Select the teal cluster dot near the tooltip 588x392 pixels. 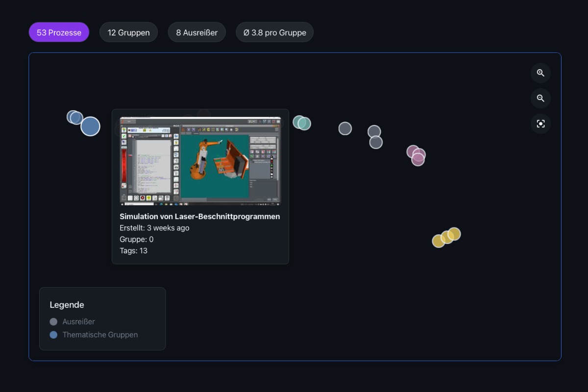coord(302,123)
